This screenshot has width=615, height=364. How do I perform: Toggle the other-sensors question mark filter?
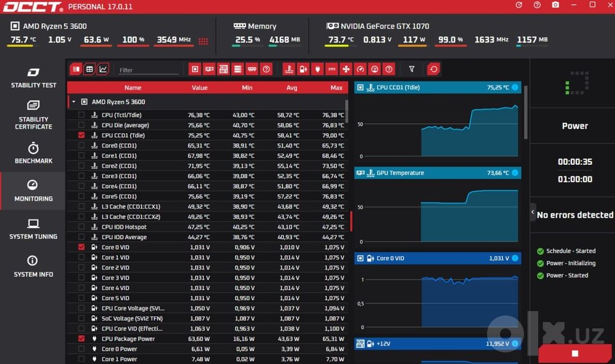(389, 69)
